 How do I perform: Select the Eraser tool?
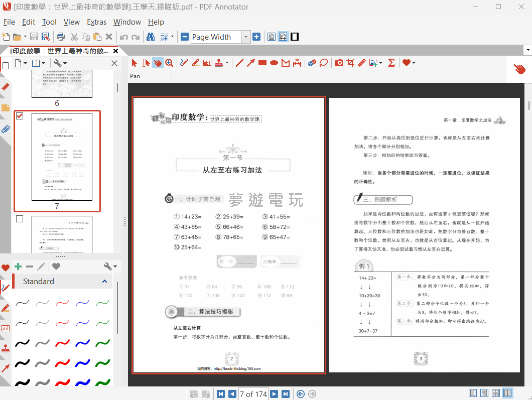pyautogui.click(x=311, y=63)
